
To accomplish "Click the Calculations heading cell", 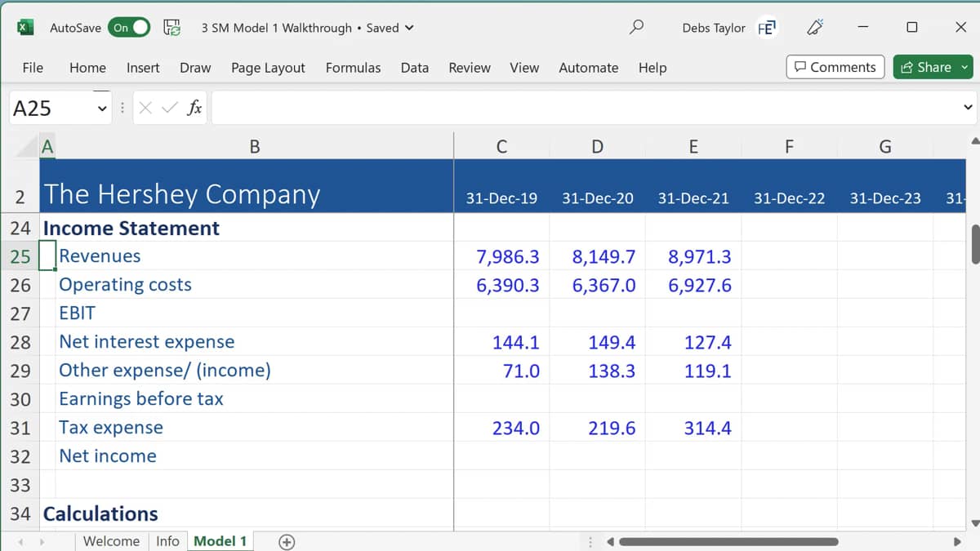I will click(100, 513).
